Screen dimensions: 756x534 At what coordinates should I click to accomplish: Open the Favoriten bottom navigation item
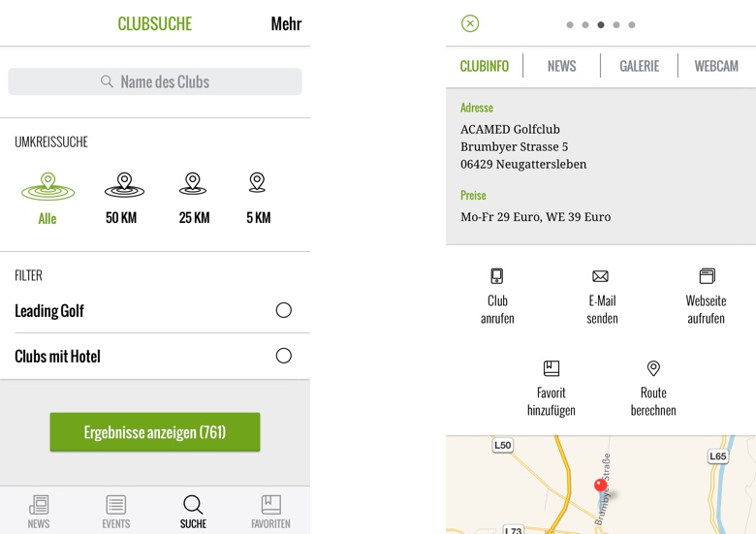click(x=270, y=511)
